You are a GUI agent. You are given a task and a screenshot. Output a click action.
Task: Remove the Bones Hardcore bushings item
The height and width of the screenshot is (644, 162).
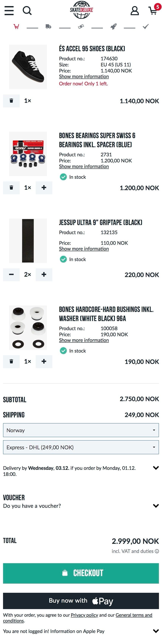[11, 361]
